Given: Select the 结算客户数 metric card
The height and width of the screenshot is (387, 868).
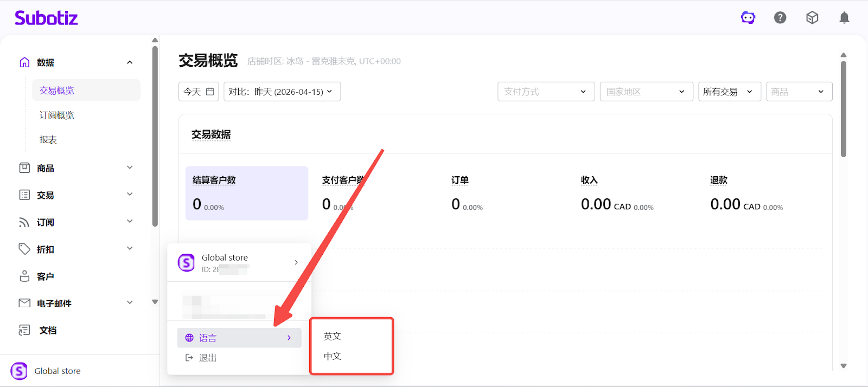Looking at the screenshot, I should click(x=246, y=193).
